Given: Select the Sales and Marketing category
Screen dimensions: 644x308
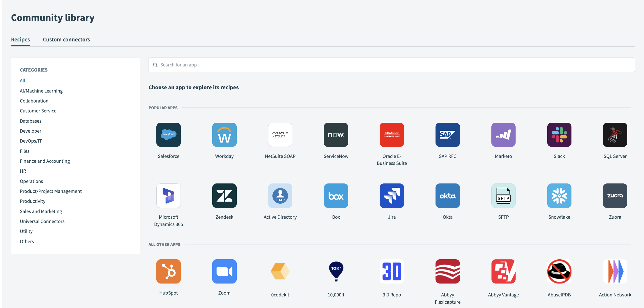Looking at the screenshot, I should [41, 211].
